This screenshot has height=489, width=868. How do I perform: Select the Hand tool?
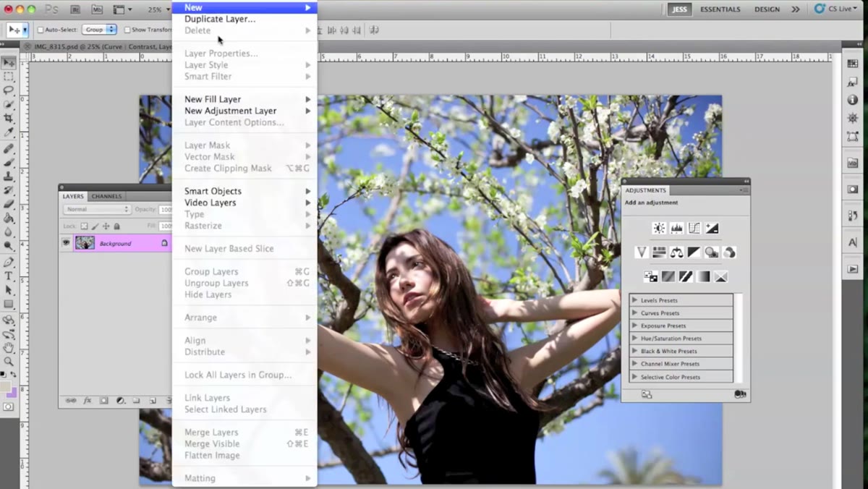tap(9, 347)
